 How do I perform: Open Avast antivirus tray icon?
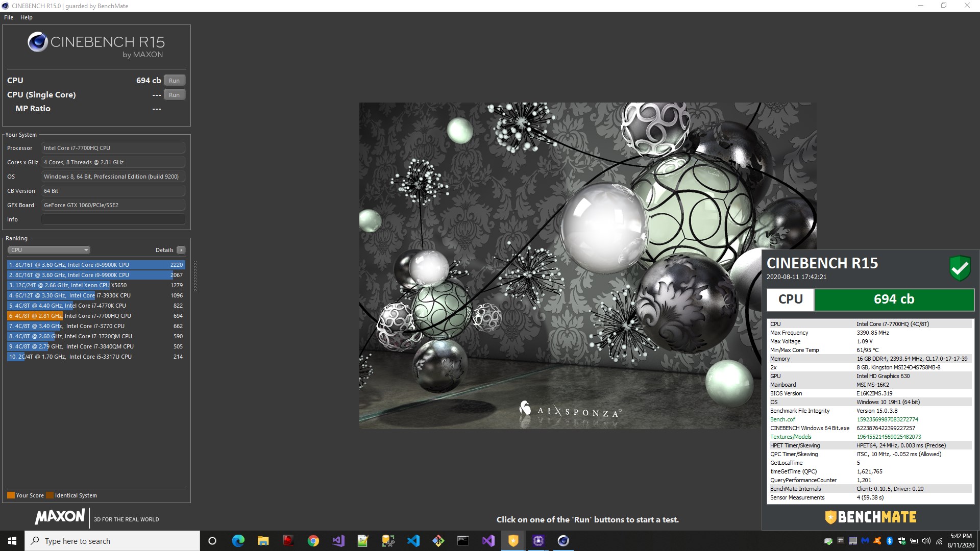pyautogui.click(x=877, y=541)
